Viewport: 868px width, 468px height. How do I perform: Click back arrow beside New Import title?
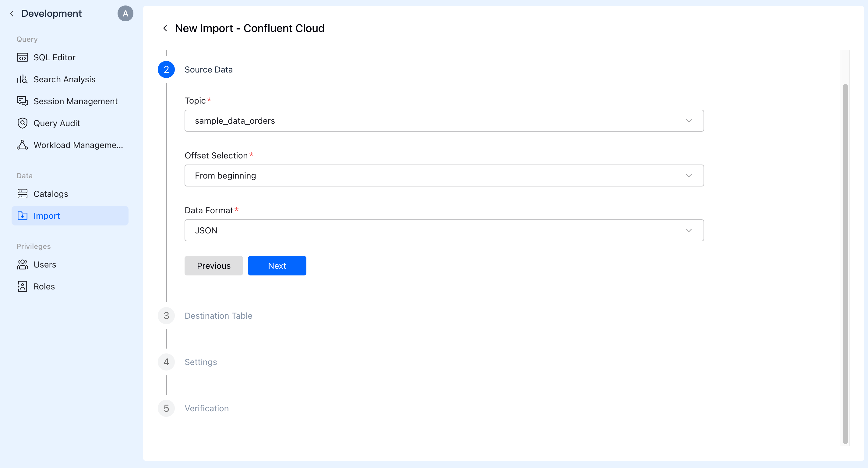click(165, 28)
